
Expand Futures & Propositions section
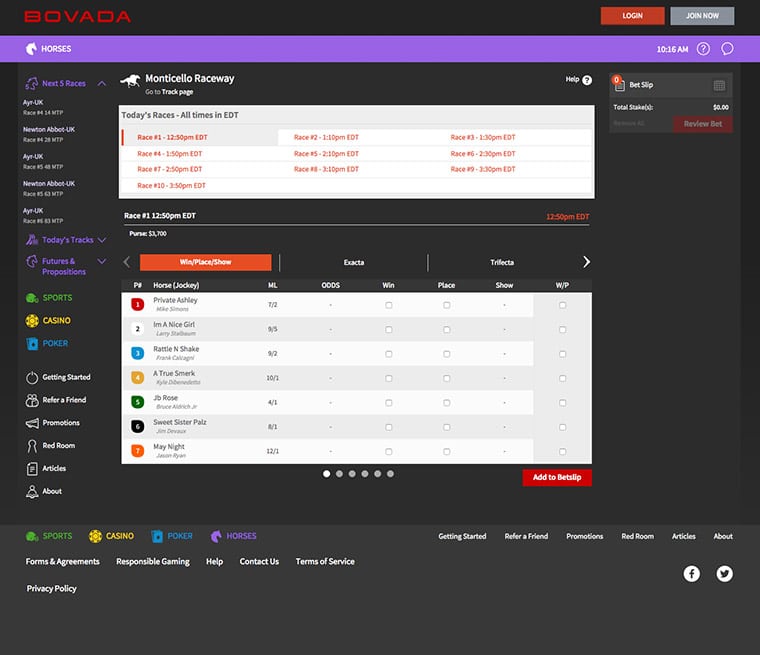coord(102,261)
